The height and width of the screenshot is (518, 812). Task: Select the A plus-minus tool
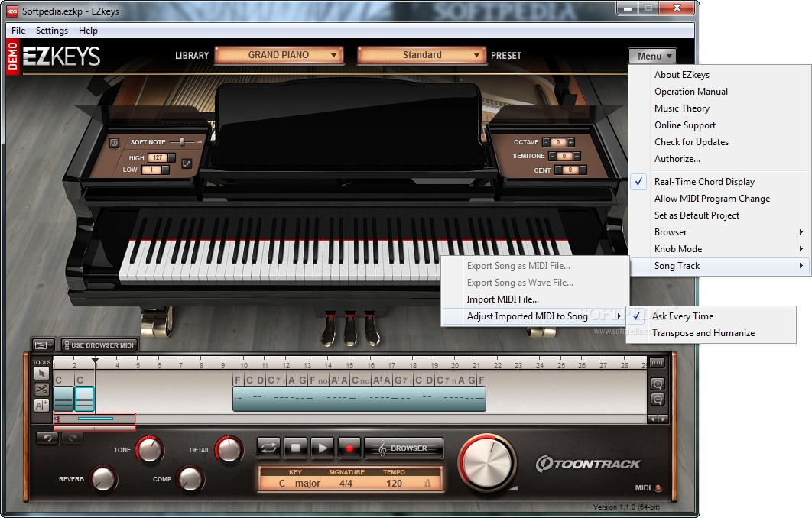(42, 405)
